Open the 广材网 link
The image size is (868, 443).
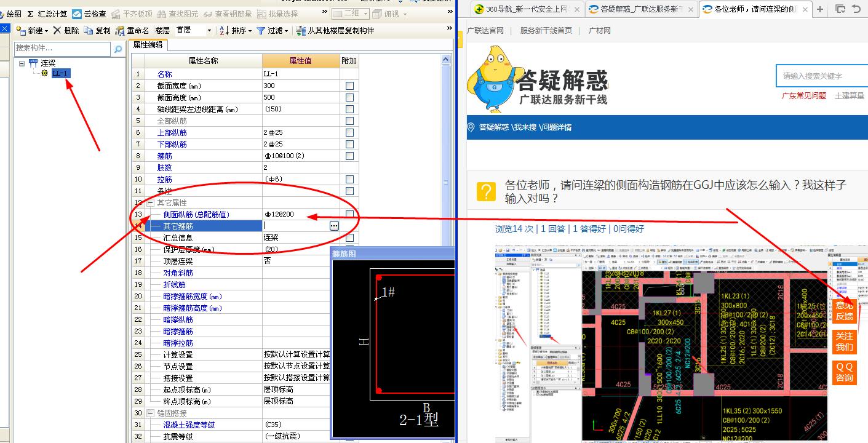tap(600, 30)
